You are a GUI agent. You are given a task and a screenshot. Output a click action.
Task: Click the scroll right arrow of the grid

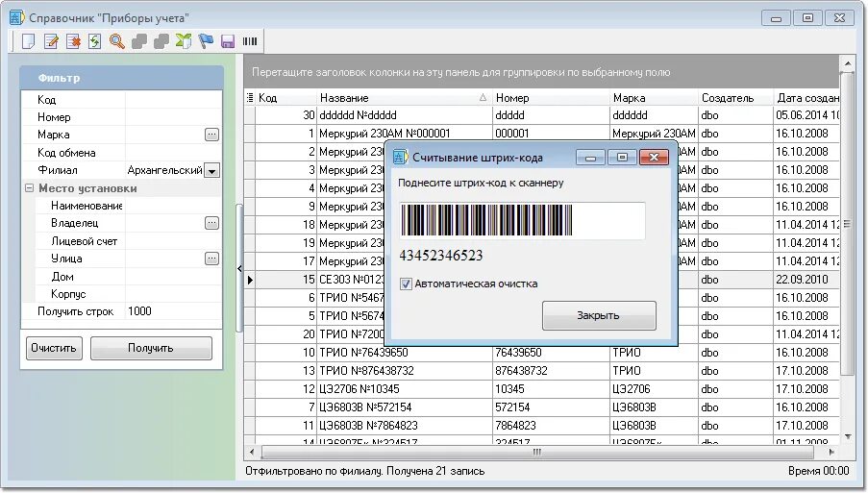(x=831, y=453)
